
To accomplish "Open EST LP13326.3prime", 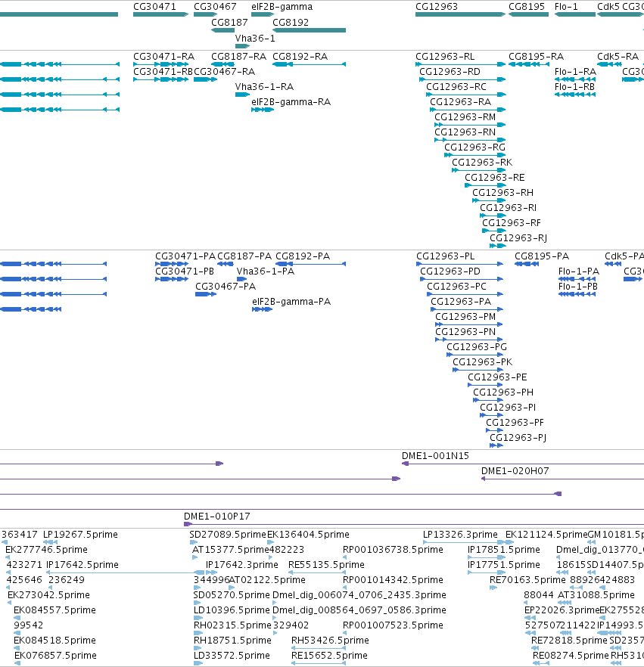I will (x=460, y=534).
